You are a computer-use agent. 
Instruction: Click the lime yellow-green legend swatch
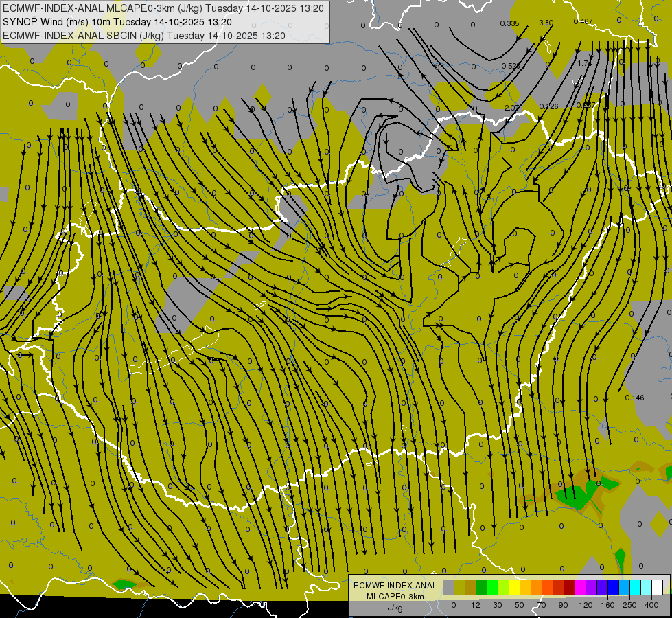pos(504,587)
